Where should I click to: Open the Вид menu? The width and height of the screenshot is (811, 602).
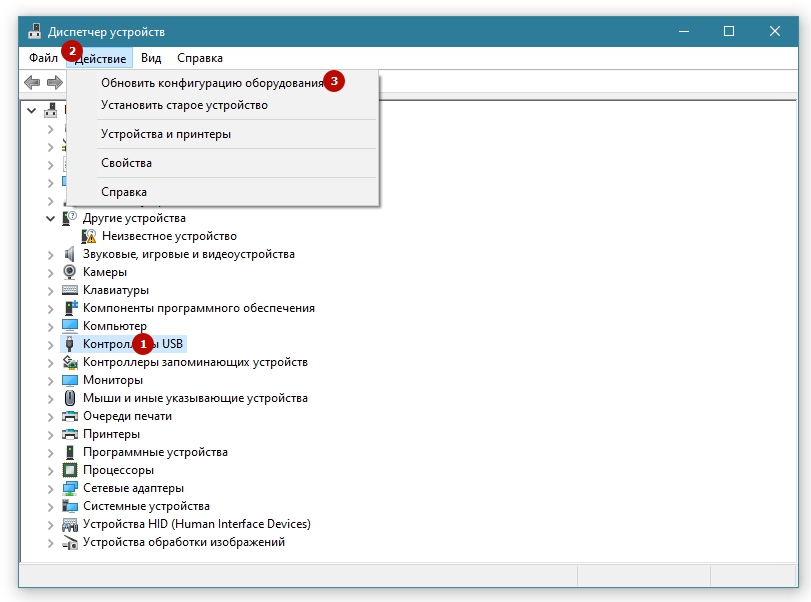pyautogui.click(x=151, y=58)
